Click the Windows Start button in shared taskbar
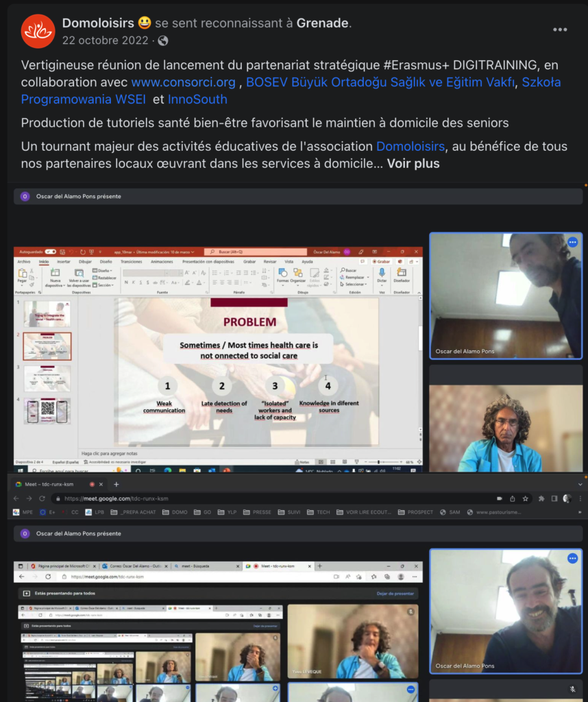 click(x=21, y=470)
